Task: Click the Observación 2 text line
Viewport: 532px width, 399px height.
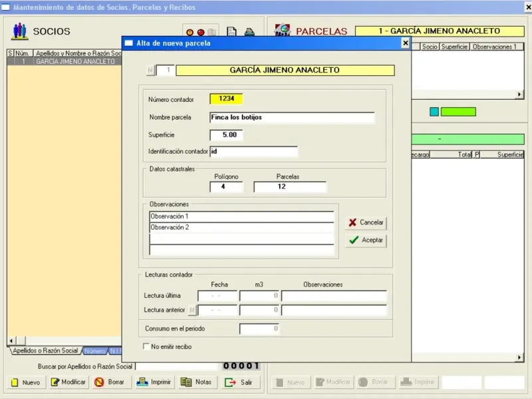Action: click(241, 227)
